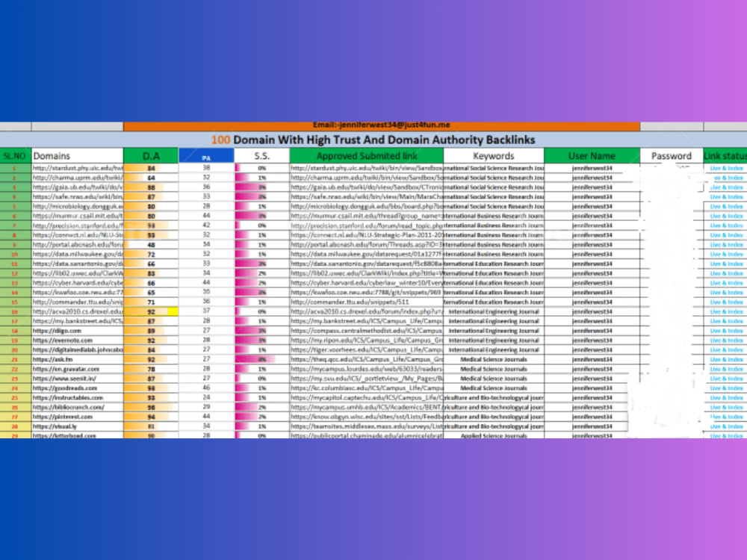Click the data.sanantonio.gov domain cell
747x560 pixels.
tap(77, 264)
